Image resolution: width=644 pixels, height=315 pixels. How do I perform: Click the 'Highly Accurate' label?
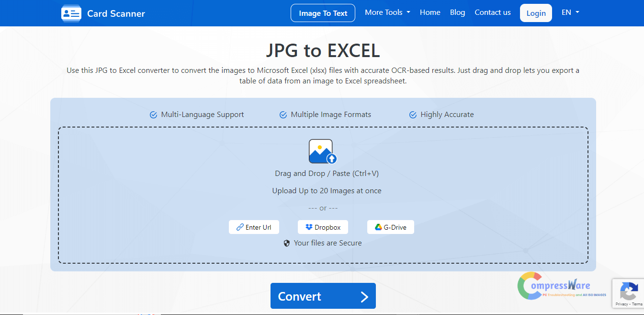tap(447, 115)
